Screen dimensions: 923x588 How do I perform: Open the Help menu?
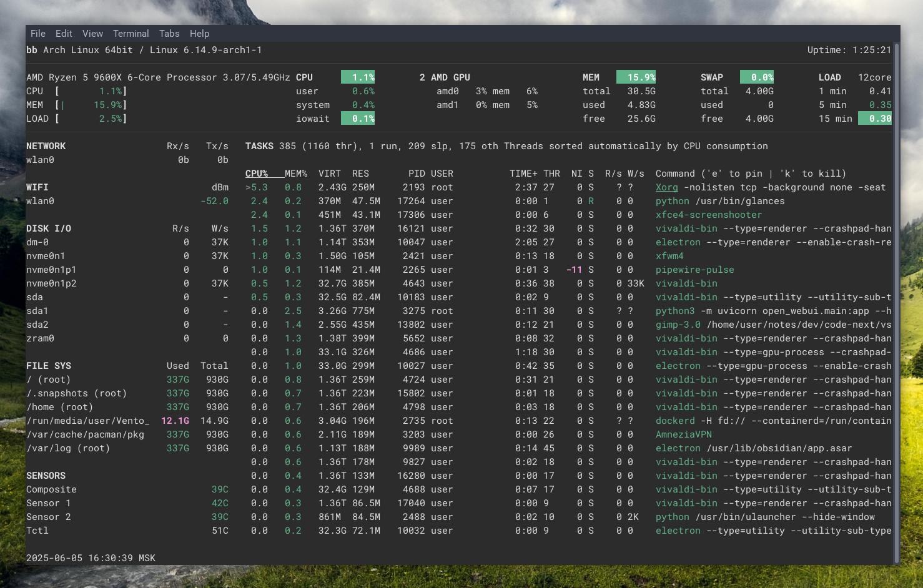(199, 33)
